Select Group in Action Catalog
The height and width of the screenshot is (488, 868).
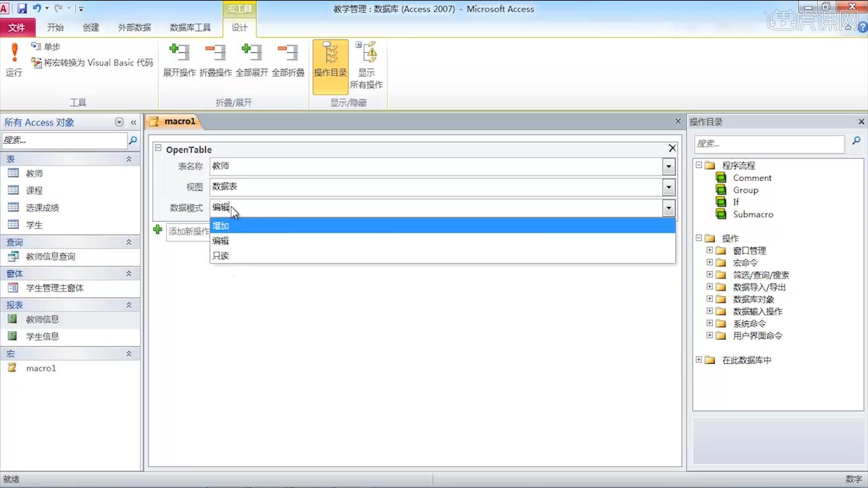point(745,190)
